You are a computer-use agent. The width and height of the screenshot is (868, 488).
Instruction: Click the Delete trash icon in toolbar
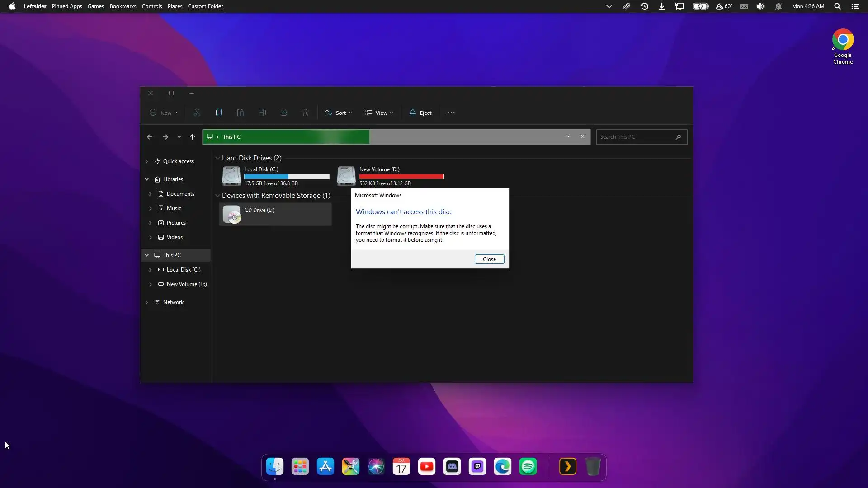click(306, 113)
